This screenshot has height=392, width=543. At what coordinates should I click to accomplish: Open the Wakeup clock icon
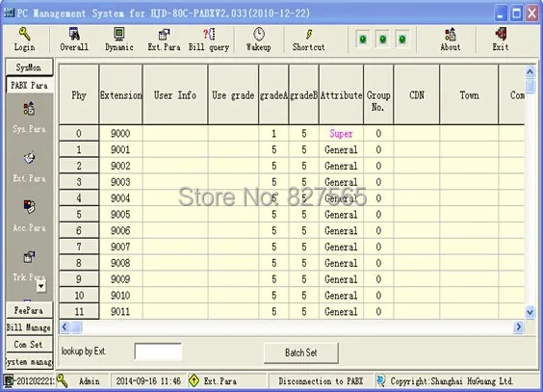pos(259,35)
